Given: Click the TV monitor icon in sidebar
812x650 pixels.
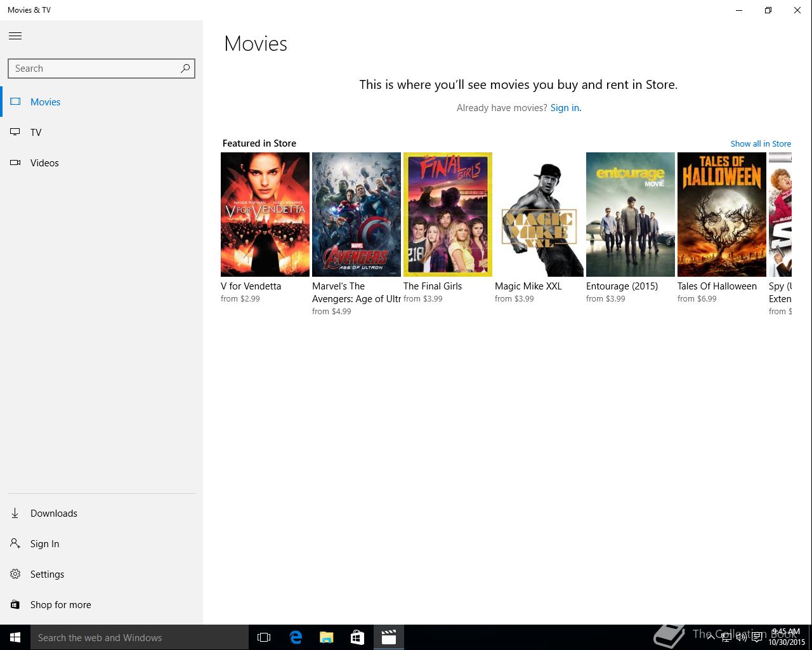Looking at the screenshot, I should click(15, 132).
